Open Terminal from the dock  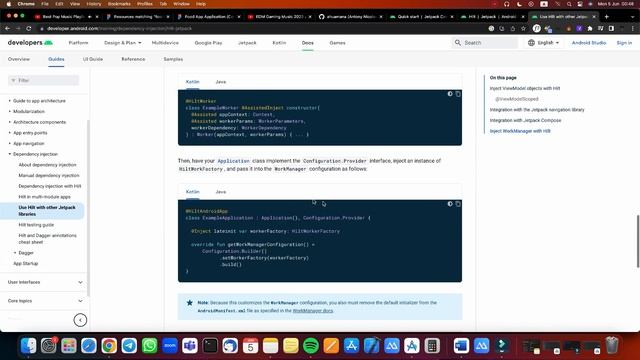210,346
